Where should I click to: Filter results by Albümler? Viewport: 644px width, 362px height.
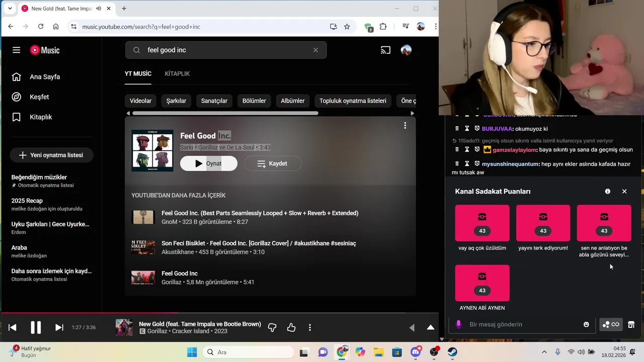293,101
